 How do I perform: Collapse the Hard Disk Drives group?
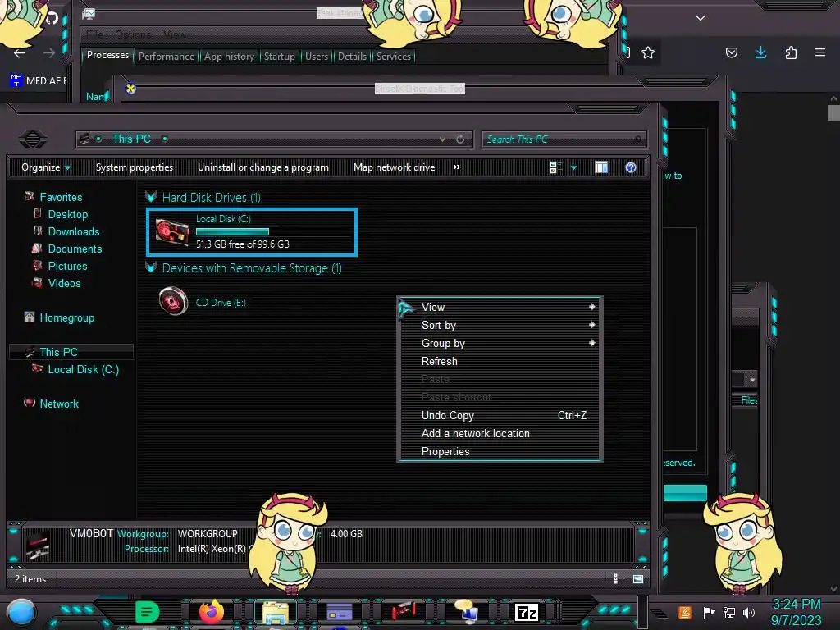coord(151,197)
